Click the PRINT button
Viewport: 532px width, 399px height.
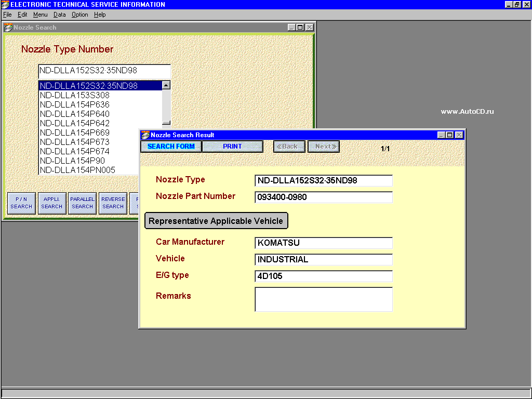(x=232, y=147)
